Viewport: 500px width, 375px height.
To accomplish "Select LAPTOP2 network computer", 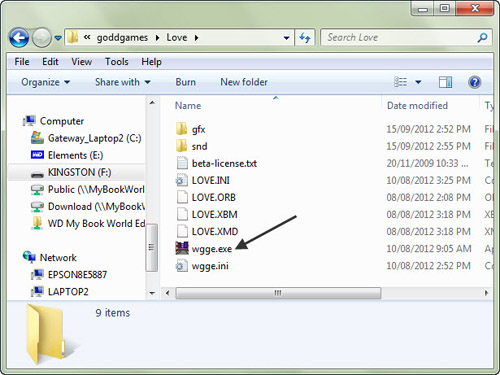I will [x=60, y=292].
